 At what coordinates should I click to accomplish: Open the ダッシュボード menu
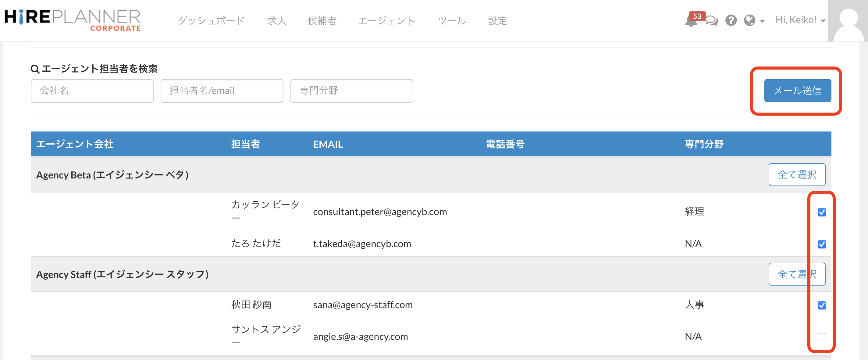(211, 21)
